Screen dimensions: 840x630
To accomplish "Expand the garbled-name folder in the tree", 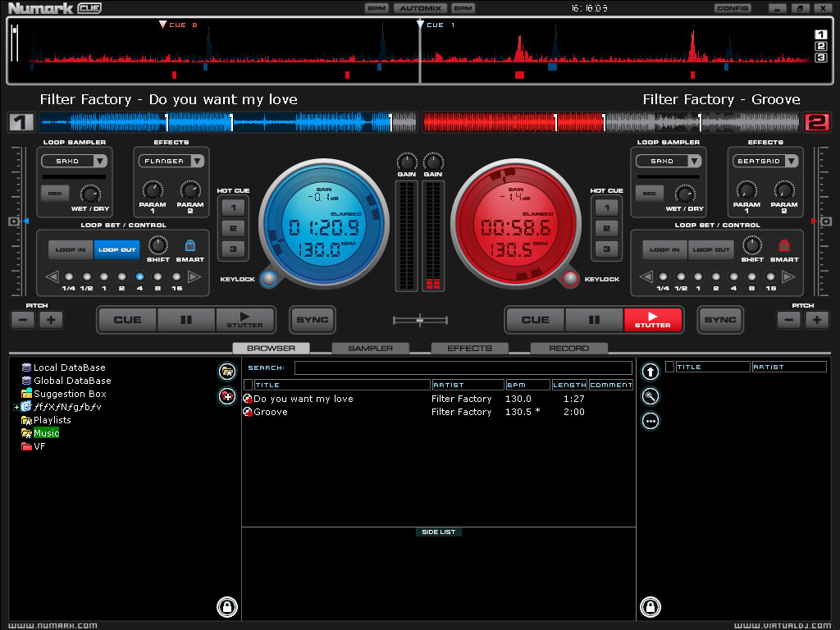I will 16,407.
